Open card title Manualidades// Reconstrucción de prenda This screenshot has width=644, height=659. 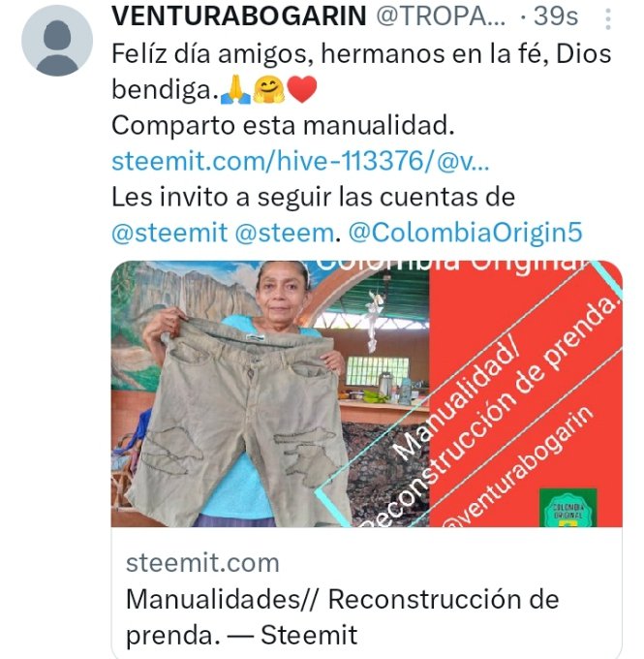(343, 617)
